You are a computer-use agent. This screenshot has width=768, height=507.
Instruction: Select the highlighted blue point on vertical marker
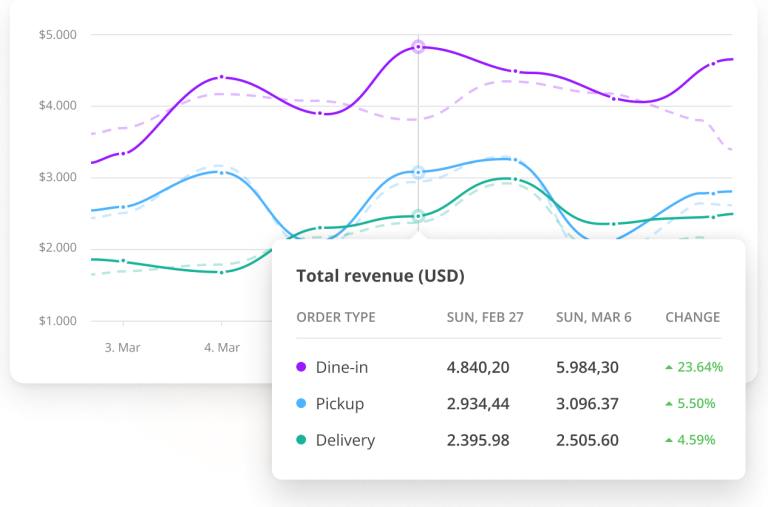(x=418, y=172)
